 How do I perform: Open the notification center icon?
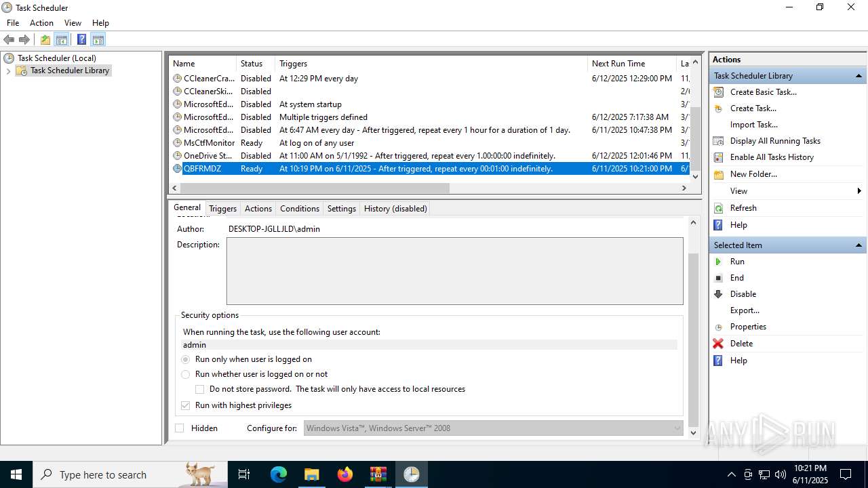click(x=846, y=474)
